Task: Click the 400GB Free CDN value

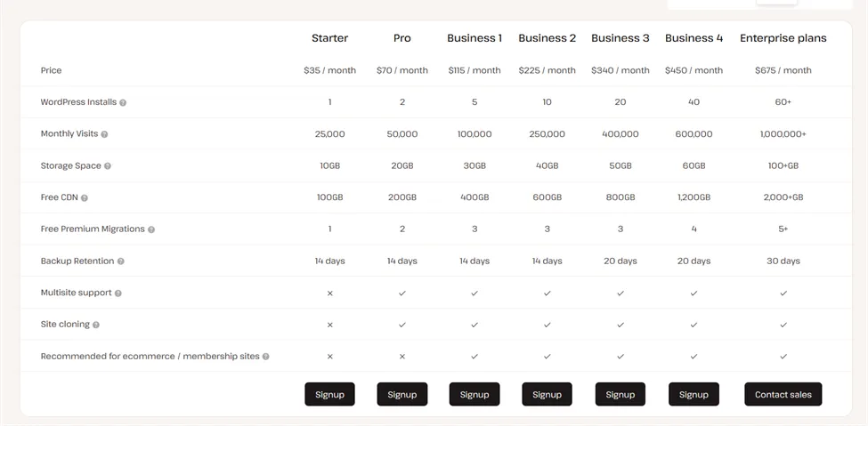Action: (x=475, y=197)
